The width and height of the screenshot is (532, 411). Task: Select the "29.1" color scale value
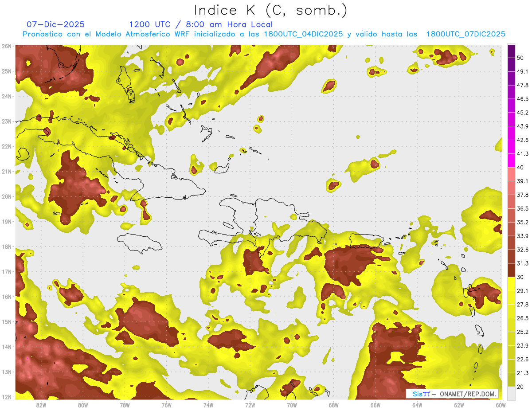click(522, 290)
